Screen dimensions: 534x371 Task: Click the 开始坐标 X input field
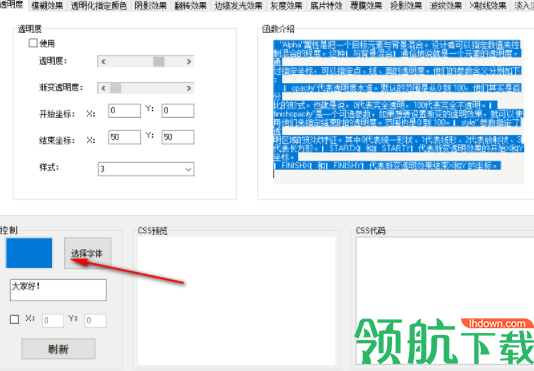pyautogui.click(x=124, y=111)
